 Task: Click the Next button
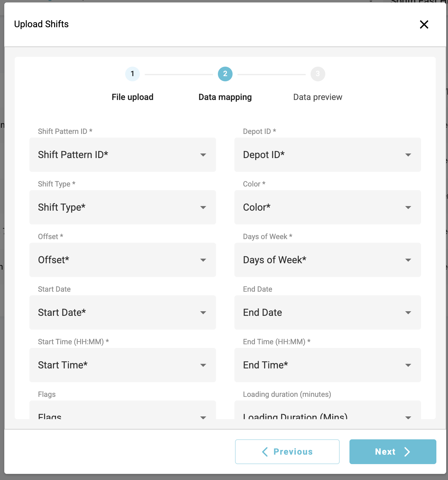pos(393,452)
